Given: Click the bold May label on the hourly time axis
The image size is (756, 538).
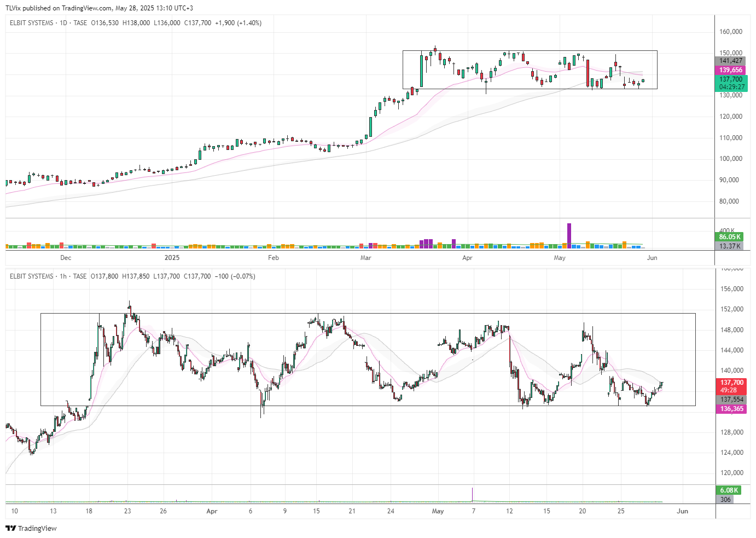Looking at the screenshot, I should [438, 511].
